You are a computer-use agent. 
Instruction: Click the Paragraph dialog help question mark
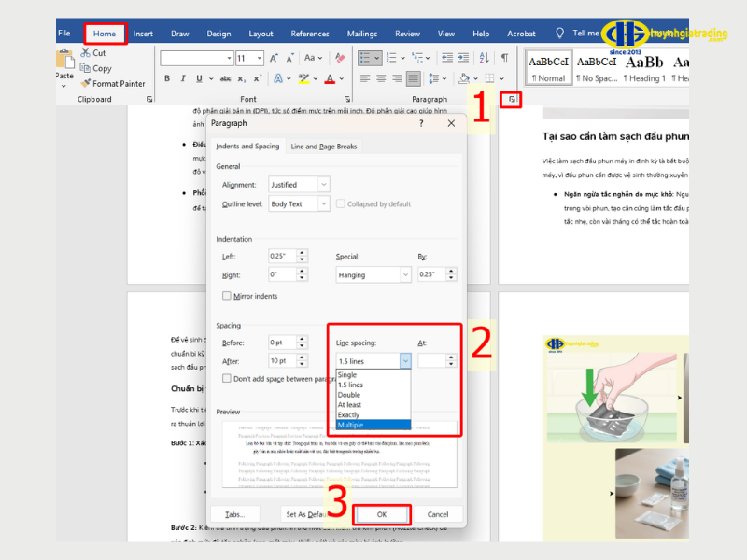tap(446, 122)
